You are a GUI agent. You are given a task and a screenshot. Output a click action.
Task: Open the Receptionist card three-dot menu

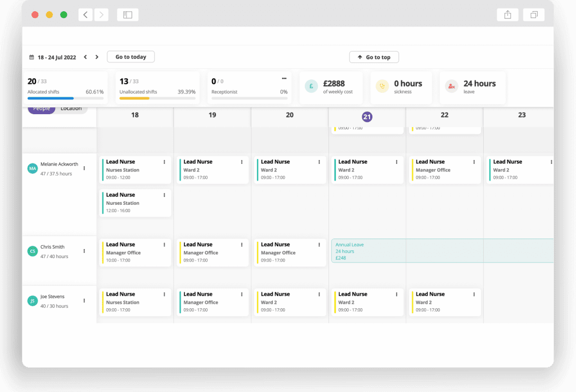(x=284, y=78)
